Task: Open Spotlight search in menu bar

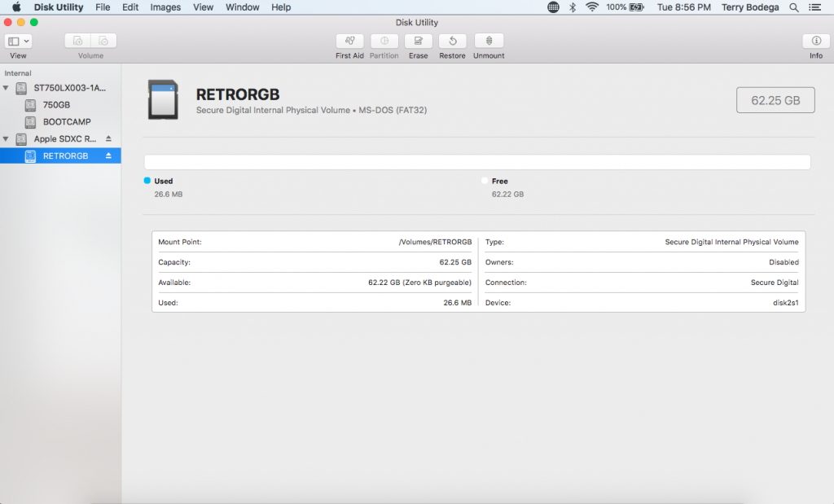Action: pos(794,7)
